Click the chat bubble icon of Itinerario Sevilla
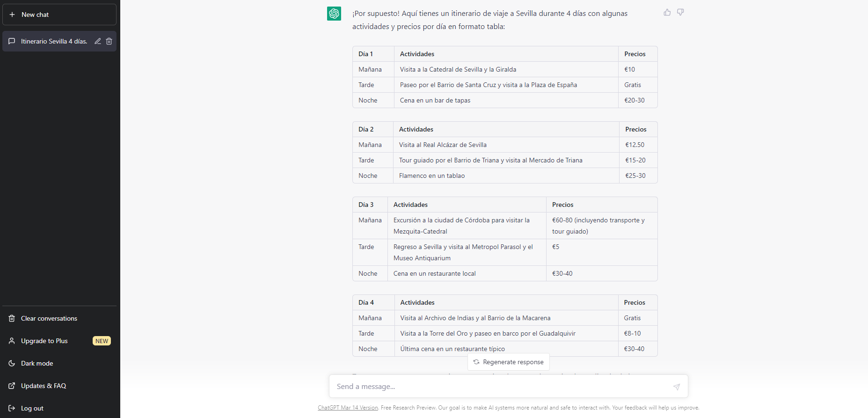Screen dimensions: 868x418 pyautogui.click(x=12, y=41)
